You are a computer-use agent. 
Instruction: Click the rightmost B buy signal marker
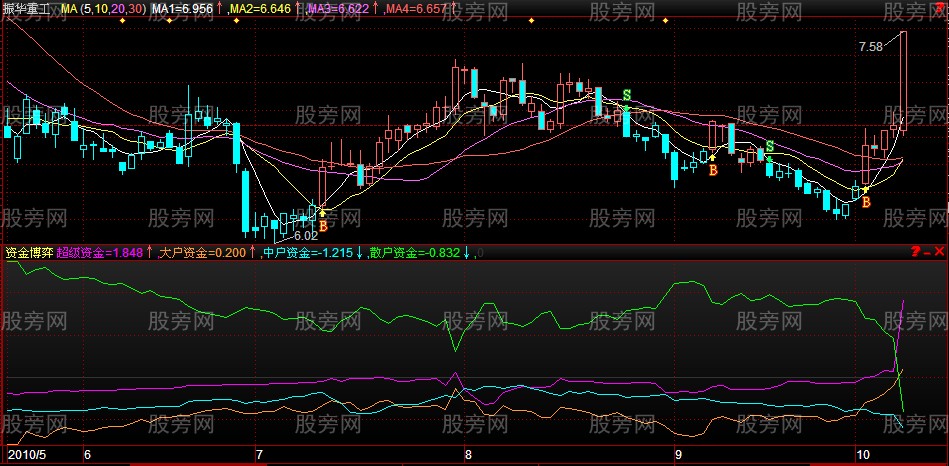coord(866,202)
